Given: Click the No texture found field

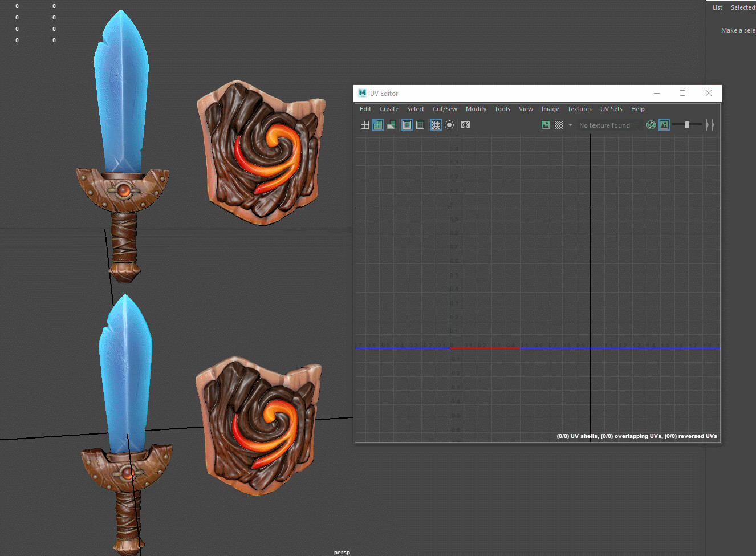Looking at the screenshot, I should (x=605, y=125).
